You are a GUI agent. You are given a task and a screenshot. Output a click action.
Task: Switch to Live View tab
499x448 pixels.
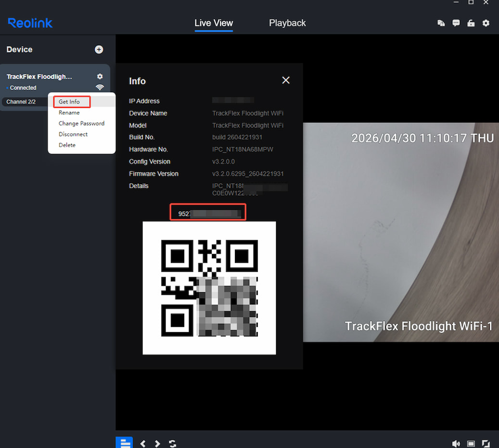point(214,23)
